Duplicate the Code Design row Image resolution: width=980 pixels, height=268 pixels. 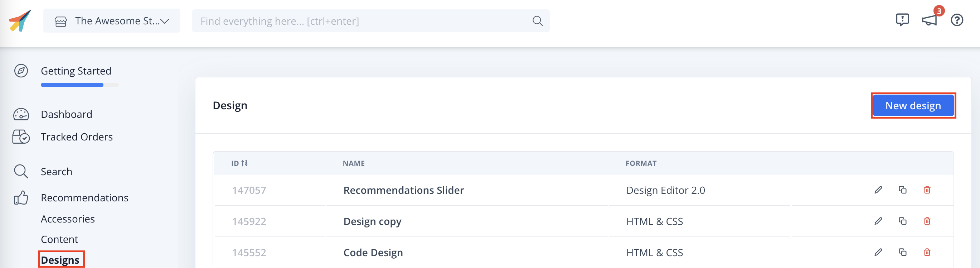[x=902, y=252]
